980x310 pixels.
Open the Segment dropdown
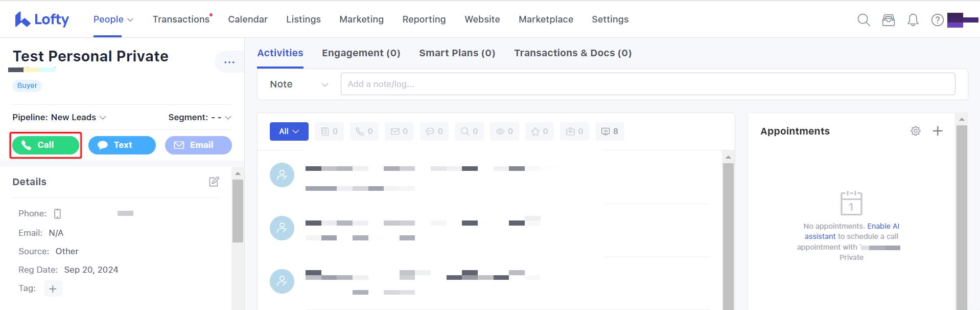pos(200,117)
